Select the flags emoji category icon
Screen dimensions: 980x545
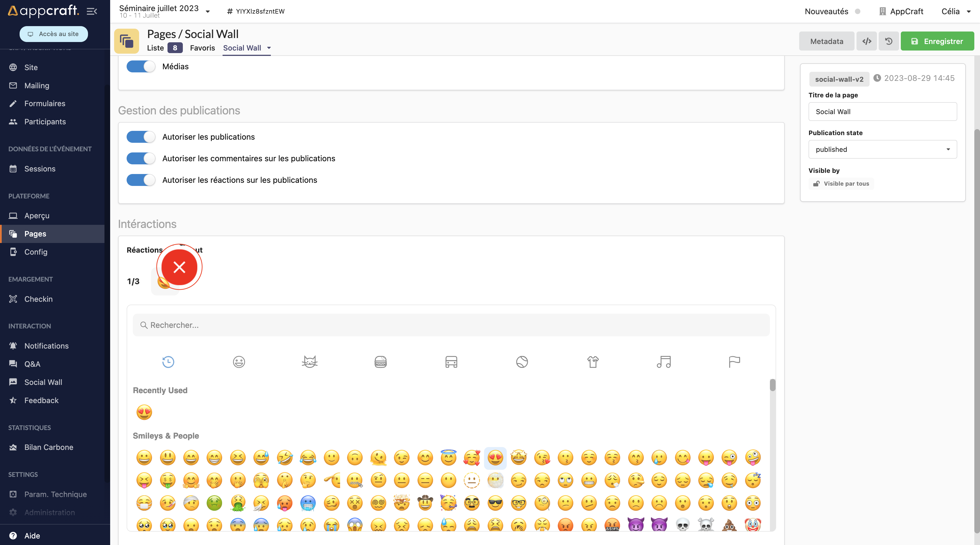click(734, 361)
